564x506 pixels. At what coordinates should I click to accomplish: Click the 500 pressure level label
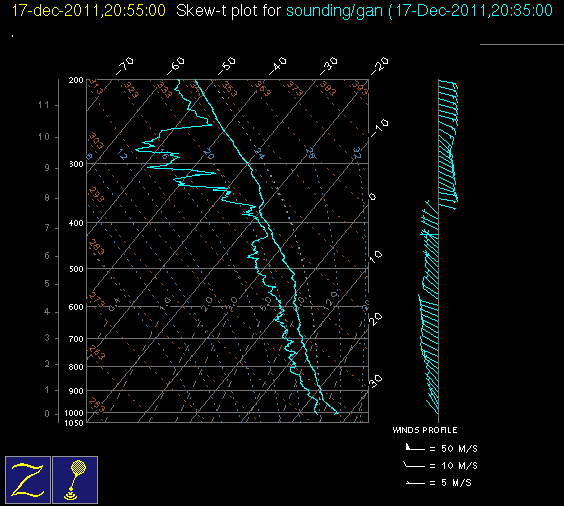[76, 269]
